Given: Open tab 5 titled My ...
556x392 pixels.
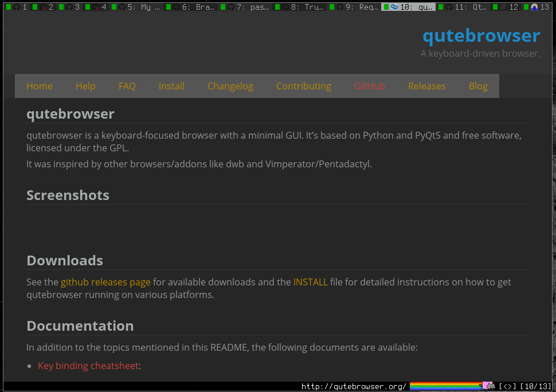Looking at the screenshot, I should point(136,7).
